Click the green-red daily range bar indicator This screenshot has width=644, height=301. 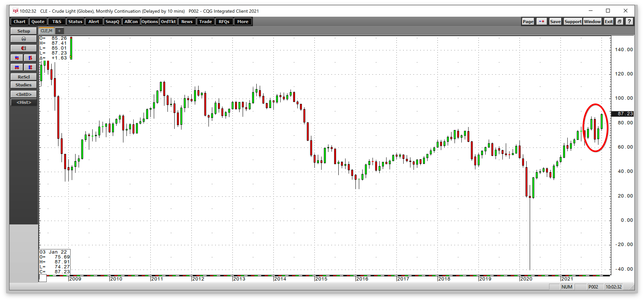pyautogui.click(x=71, y=48)
